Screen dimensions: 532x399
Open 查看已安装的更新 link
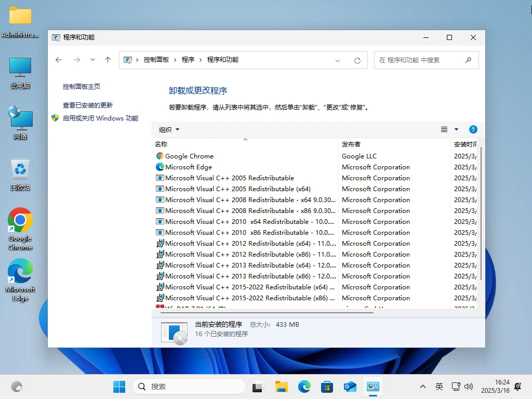coord(87,105)
